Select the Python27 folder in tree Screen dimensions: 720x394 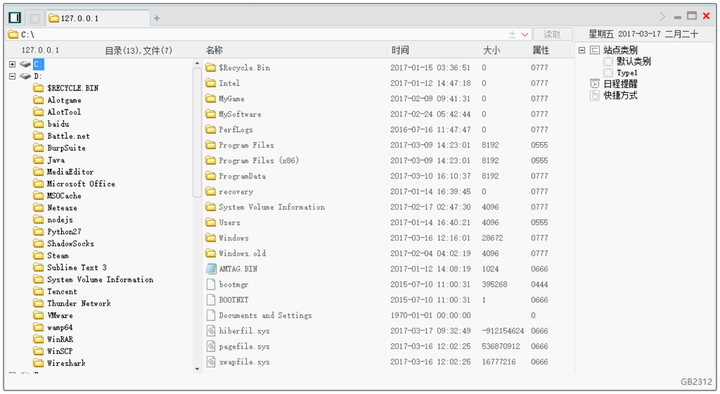64,231
